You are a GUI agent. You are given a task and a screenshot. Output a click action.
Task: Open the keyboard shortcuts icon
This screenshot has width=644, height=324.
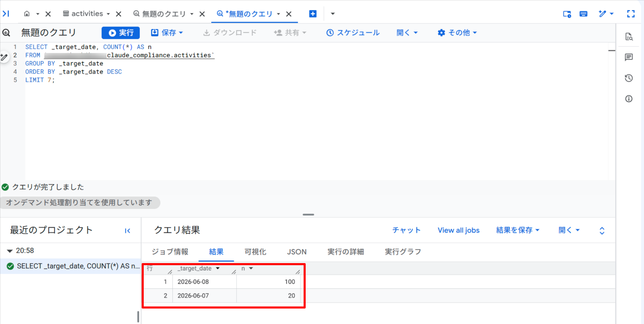[x=583, y=14]
